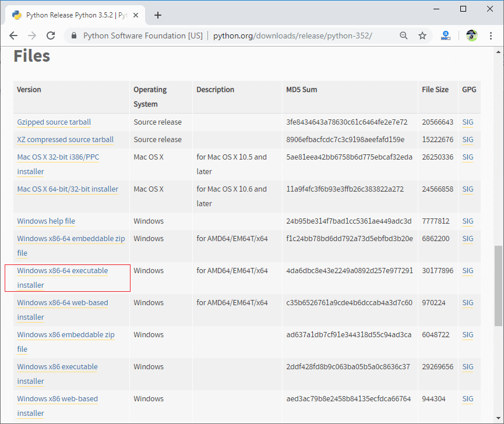The height and width of the screenshot is (424, 504).
Task: Open SIG for x86 embeddable zip
Action: 468,335
